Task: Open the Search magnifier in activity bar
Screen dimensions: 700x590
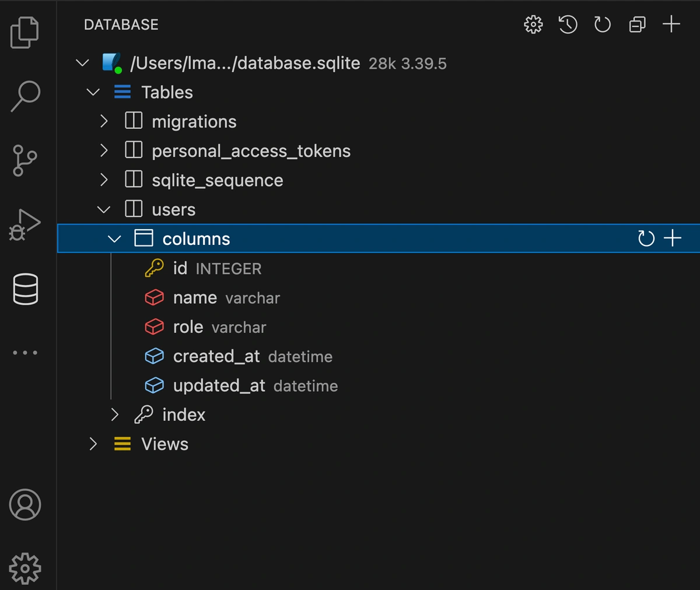Action: (x=25, y=96)
